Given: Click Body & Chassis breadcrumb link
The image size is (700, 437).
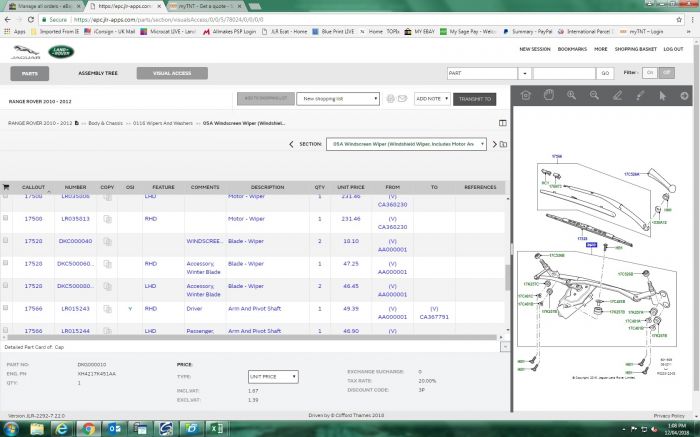Looking at the screenshot, I should [x=105, y=123].
